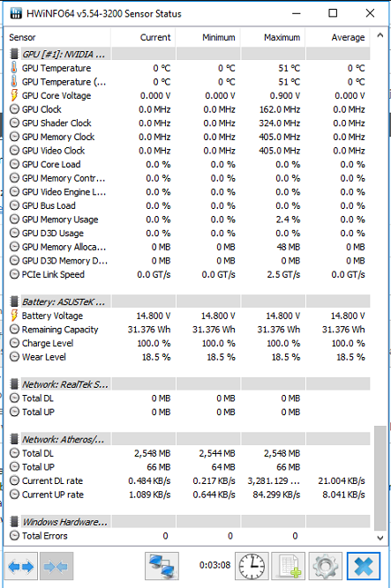
Task: Select the GPU Temperature thermometer icon
Action: [x=14, y=68]
